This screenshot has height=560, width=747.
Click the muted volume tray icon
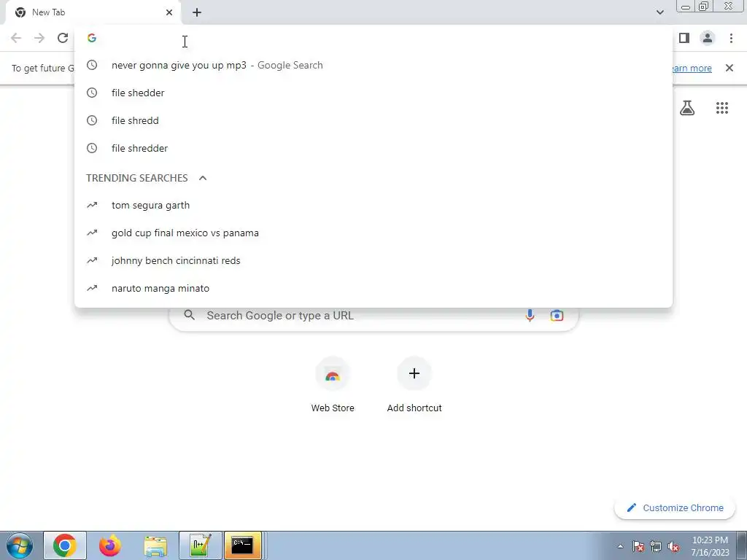click(673, 547)
